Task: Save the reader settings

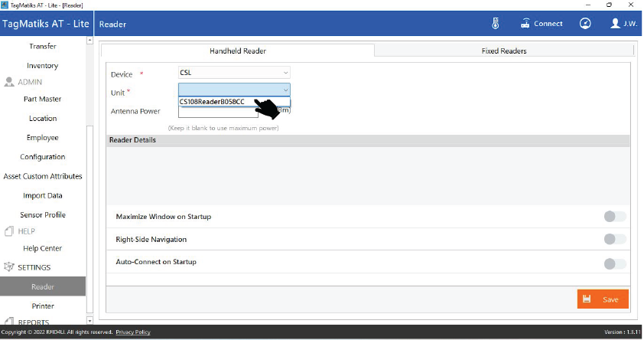Action: point(603,299)
